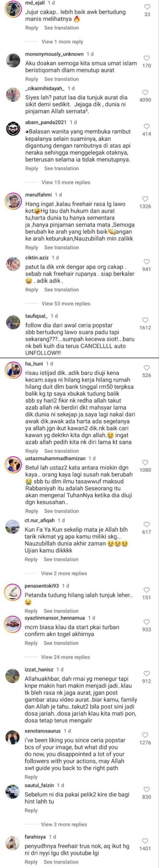Screen dimensions: 159x868
Task: Tap the heart on _cikaimihidayah_'s comment
Action: (145, 92)
